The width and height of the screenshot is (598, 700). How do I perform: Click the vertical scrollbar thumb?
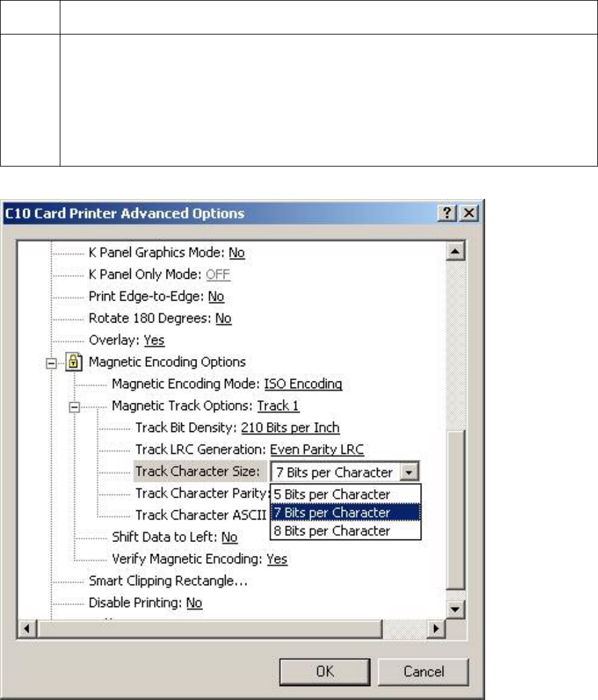(x=455, y=510)
